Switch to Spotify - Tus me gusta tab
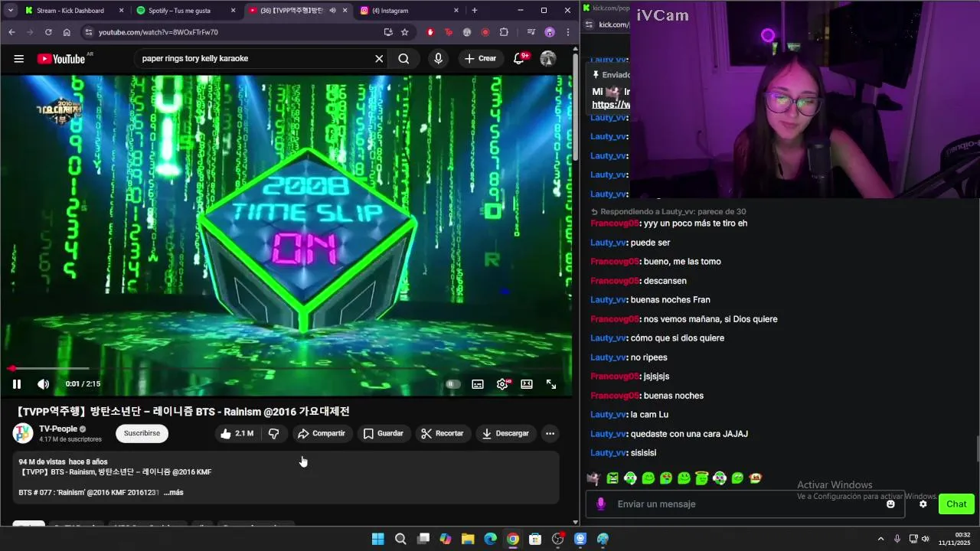Image resolution: width=980 pixels, height=551 pixels. pyautogui.click(x=184, y=11)
